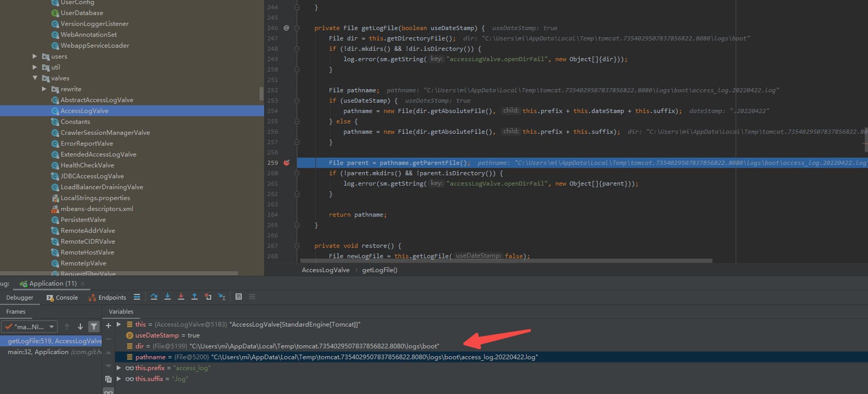Click the red Force Step Into icon
Image resolution: width=868 pixels, height=394 pixels.
pyautogui.click(x=181, y=297)
